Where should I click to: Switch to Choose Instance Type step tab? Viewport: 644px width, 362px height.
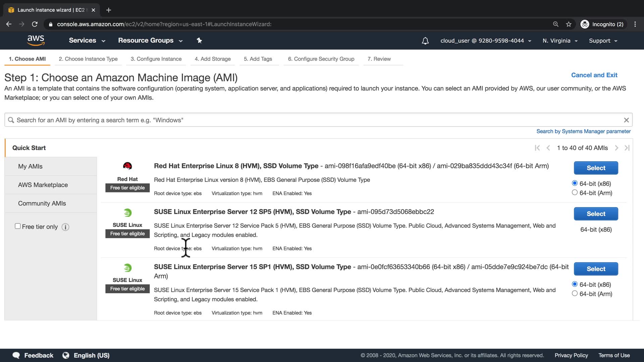click(88, 59)
